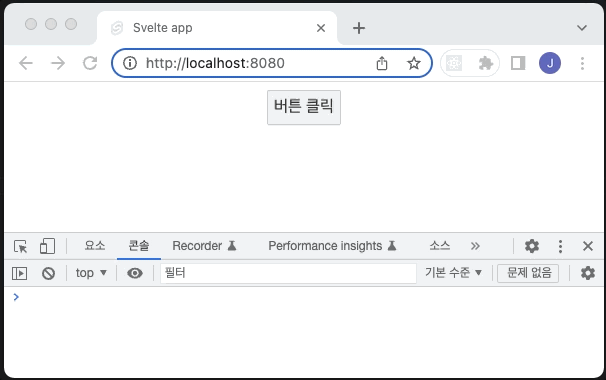Select the 콘솔 tab

click(x=139, y=246)
